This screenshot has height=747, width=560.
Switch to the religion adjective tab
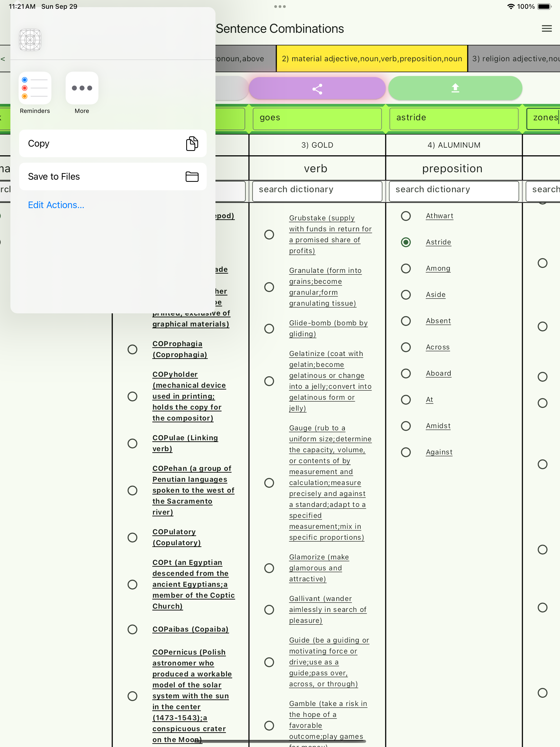[514, 59]
